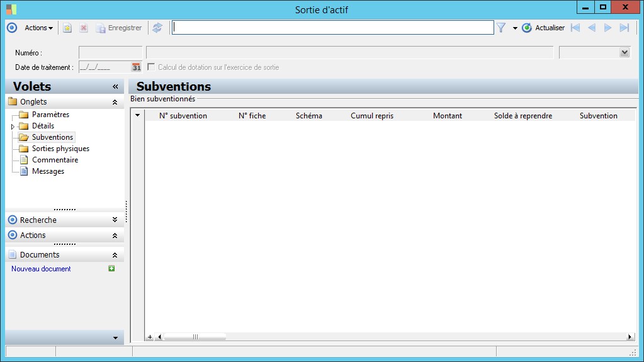The height and width of the screenshot is (362, 644).
Task: Sort by Cumul repris column header
Action: point(372,116)
